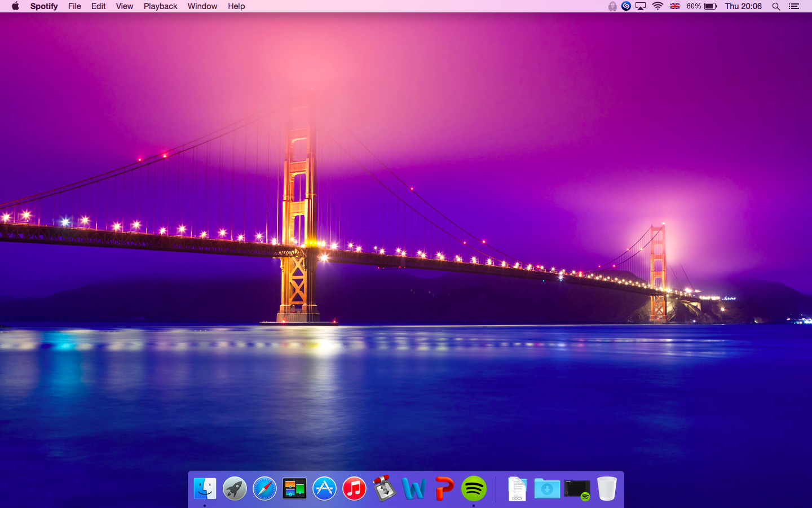Viewport: 812px width, 508px height.
Task: Launch Safari from the Dock
Action: [x=264, y=488]
